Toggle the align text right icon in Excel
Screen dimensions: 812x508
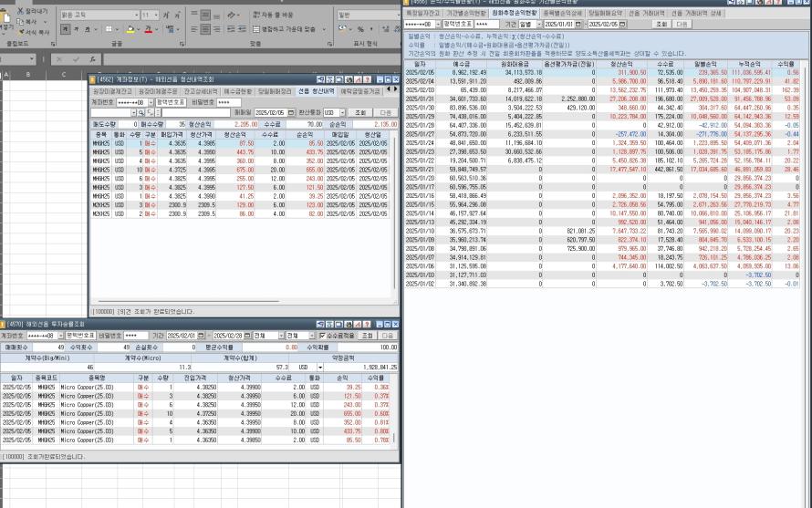[x=216, y=29]
